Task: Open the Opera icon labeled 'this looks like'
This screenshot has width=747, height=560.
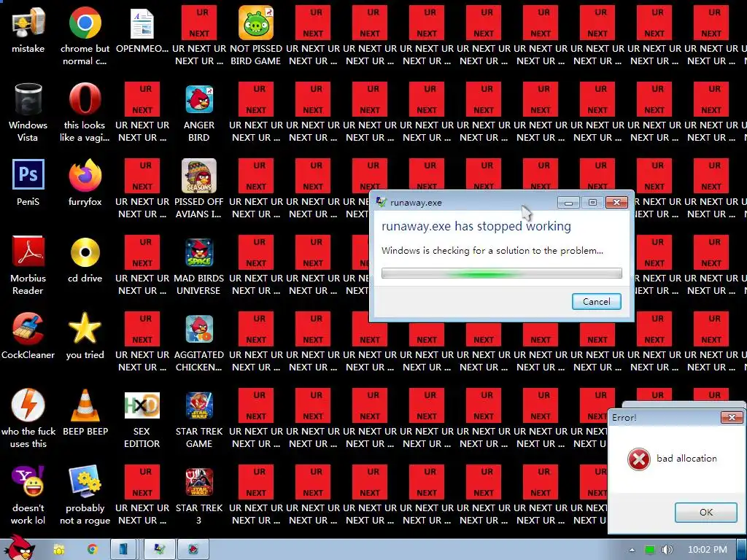Action: (x=85, y=99)
